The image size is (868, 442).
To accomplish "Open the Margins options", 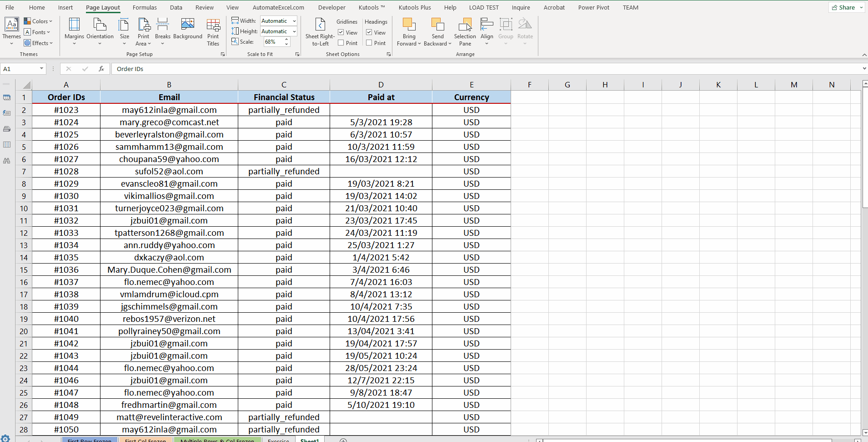I will coord(74,30).
